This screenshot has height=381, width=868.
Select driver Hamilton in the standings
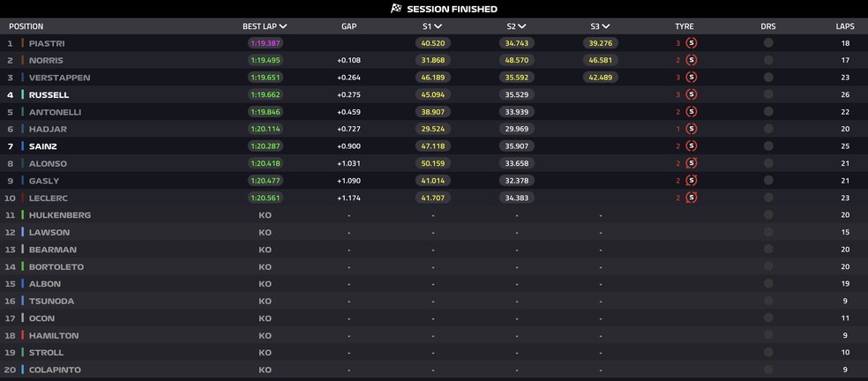point(53,335)
